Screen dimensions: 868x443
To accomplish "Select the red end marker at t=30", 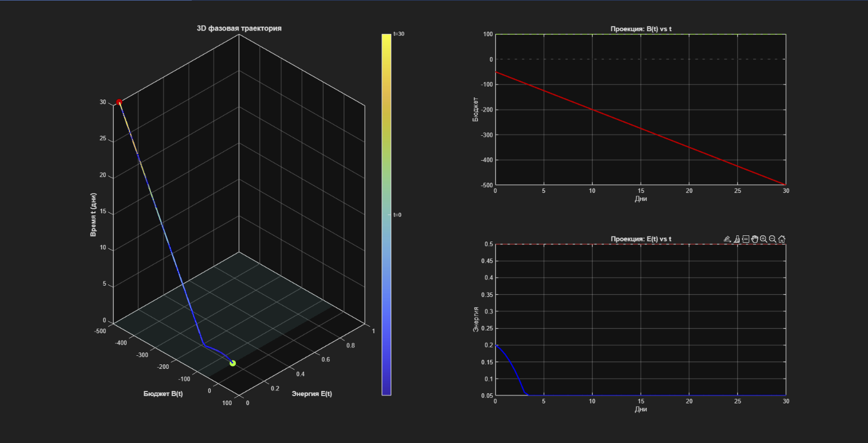I will point(119,102).
